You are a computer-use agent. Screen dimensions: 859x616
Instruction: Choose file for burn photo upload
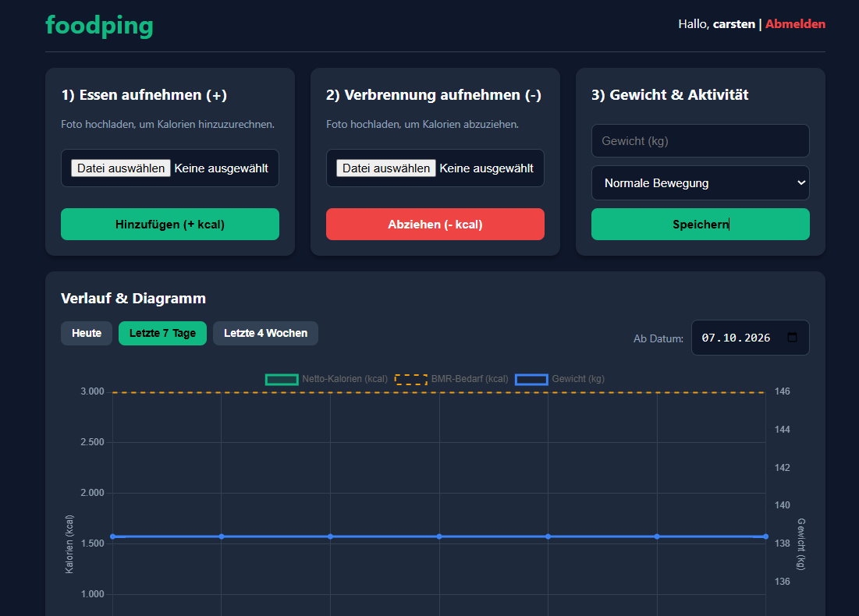pos(386,168)
